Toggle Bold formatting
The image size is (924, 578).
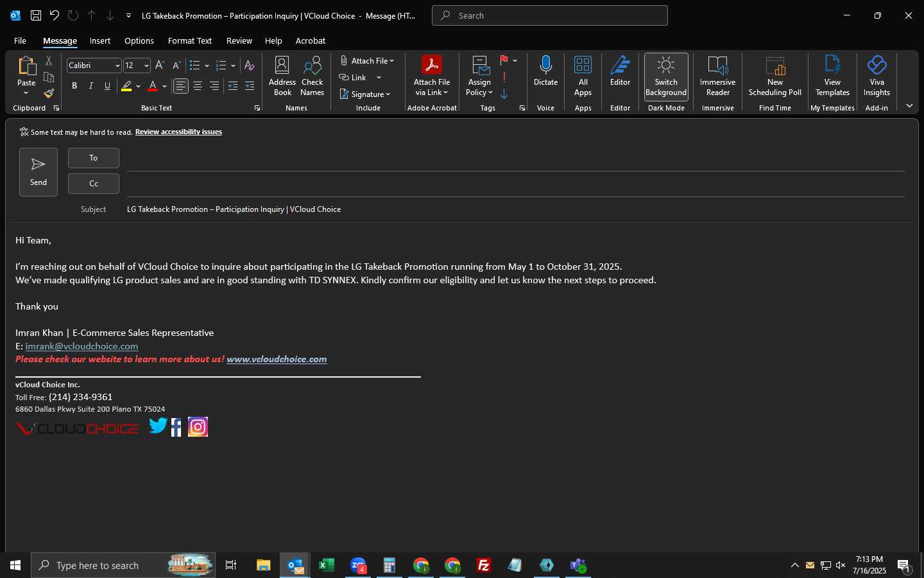(x=74, y=86)
